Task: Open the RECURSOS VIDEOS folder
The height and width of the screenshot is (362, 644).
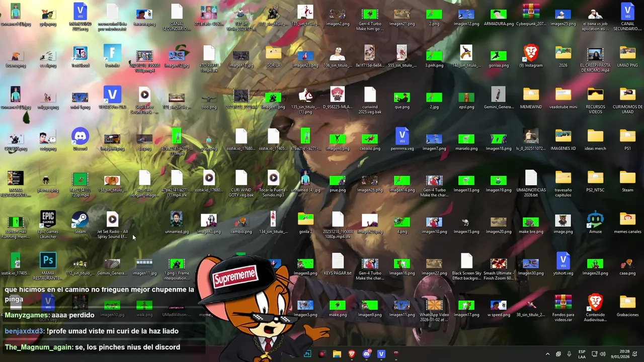Action: (x=595, y=101)
